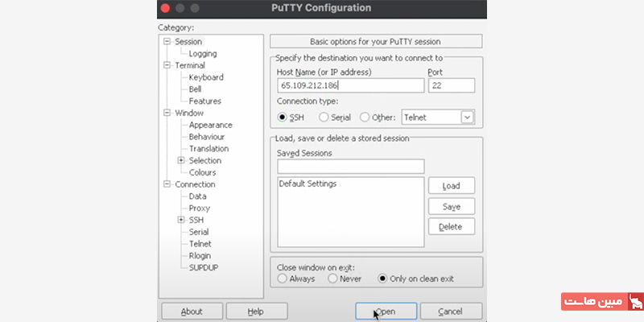
Task: Open the Window category
Action: click(189, 113)
